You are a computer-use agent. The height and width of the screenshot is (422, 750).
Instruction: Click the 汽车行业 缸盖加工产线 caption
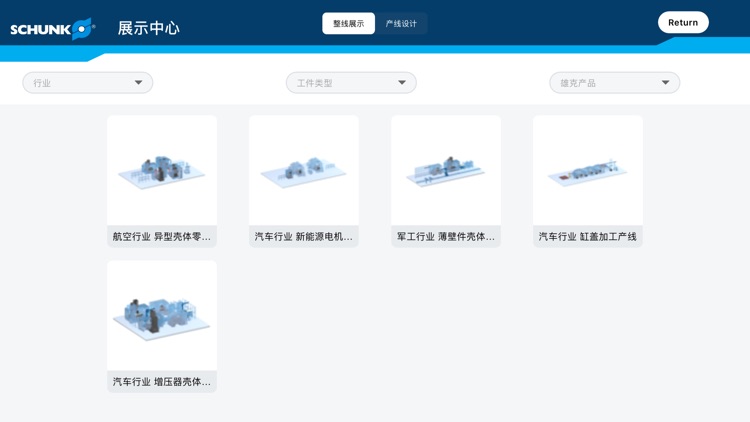(x=588, y=237)
